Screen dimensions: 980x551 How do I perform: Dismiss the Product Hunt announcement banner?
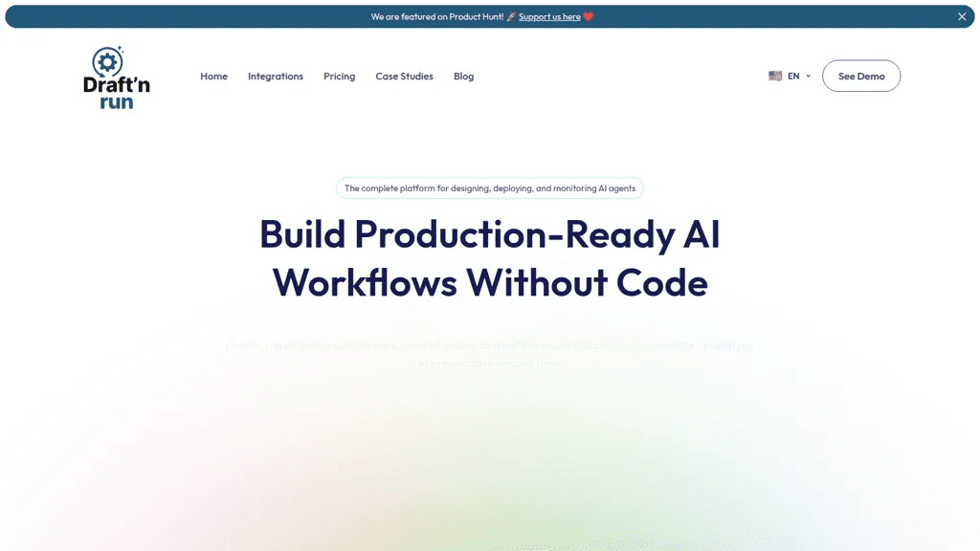[961, 17]
